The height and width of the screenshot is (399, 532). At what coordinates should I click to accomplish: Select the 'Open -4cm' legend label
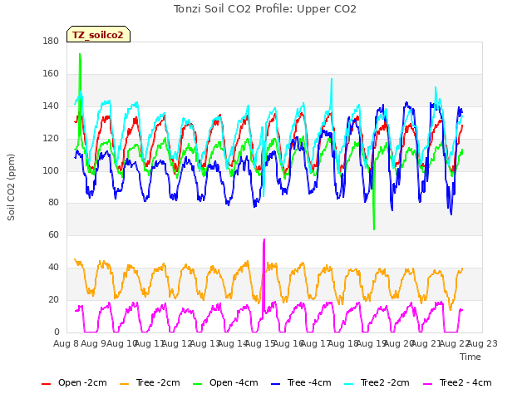[234, 382]
